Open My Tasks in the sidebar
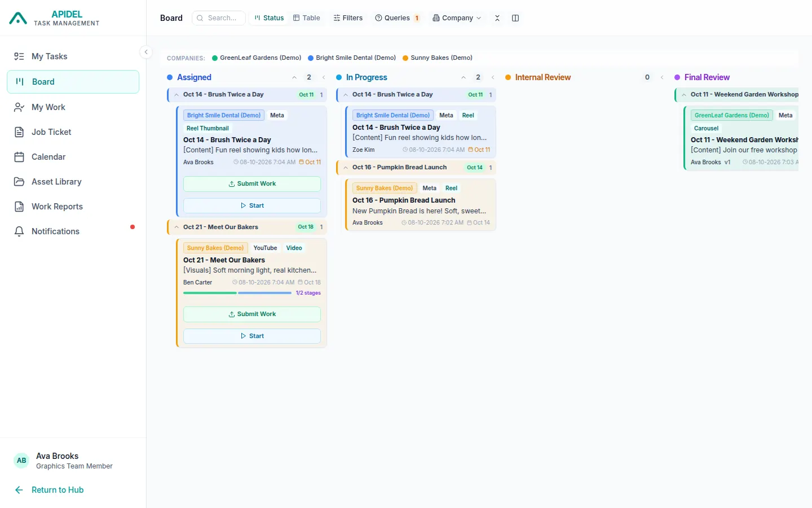812x508 pixels. [73, 56]
